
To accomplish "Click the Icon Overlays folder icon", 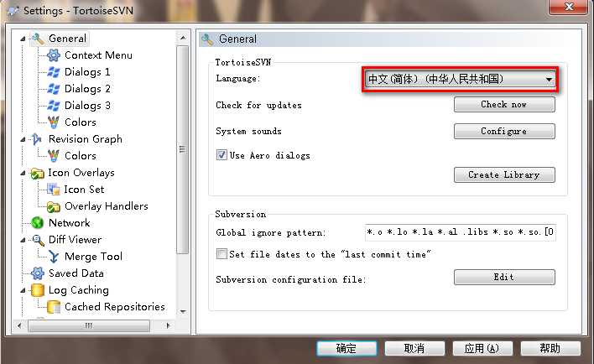I will pyautogui.click(x=37, y=173).
